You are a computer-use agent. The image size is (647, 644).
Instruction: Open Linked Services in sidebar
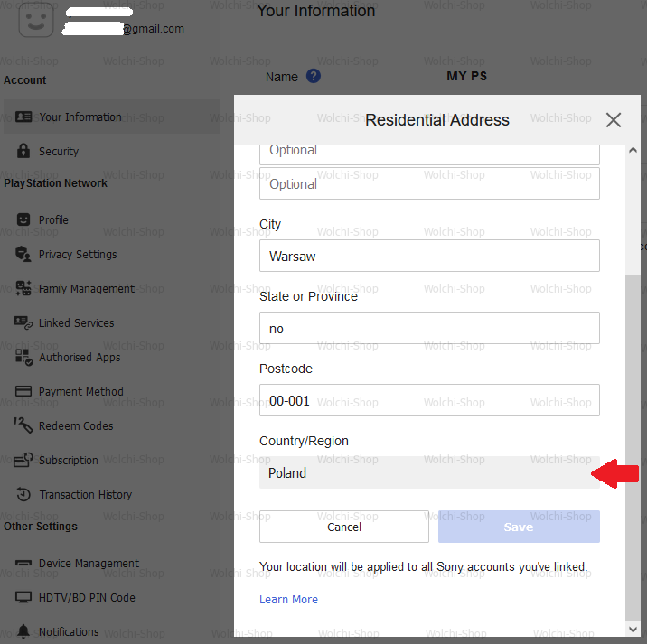(76, 323)
